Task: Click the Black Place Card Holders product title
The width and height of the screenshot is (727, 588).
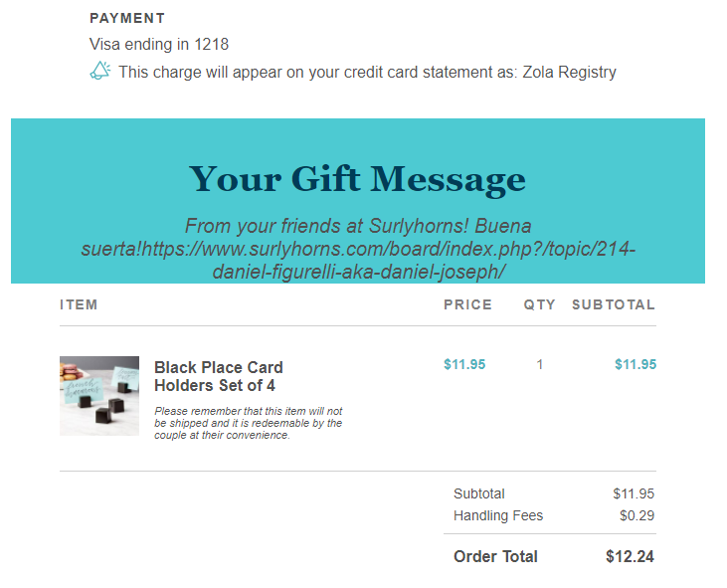Action: pyautogui.click(x=219, y=376)
